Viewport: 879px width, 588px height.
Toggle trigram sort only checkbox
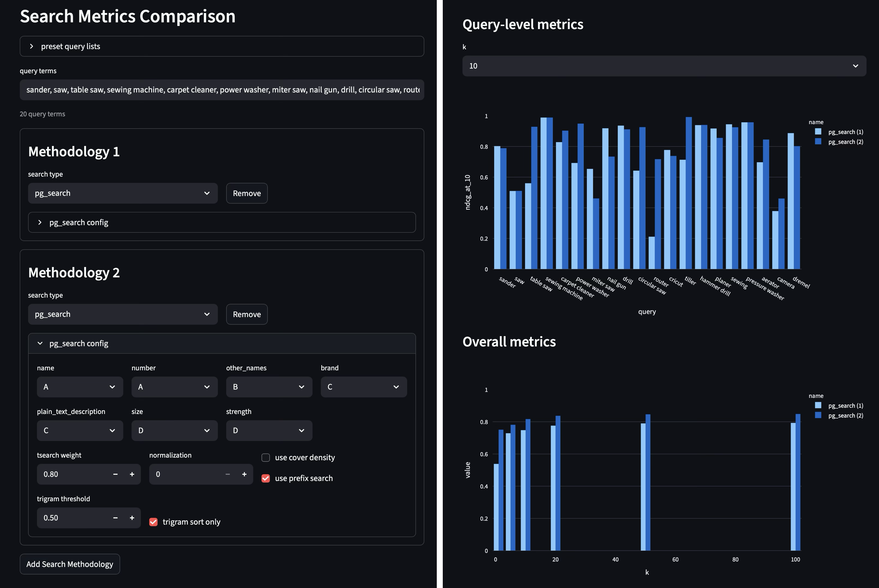[153, 522]
